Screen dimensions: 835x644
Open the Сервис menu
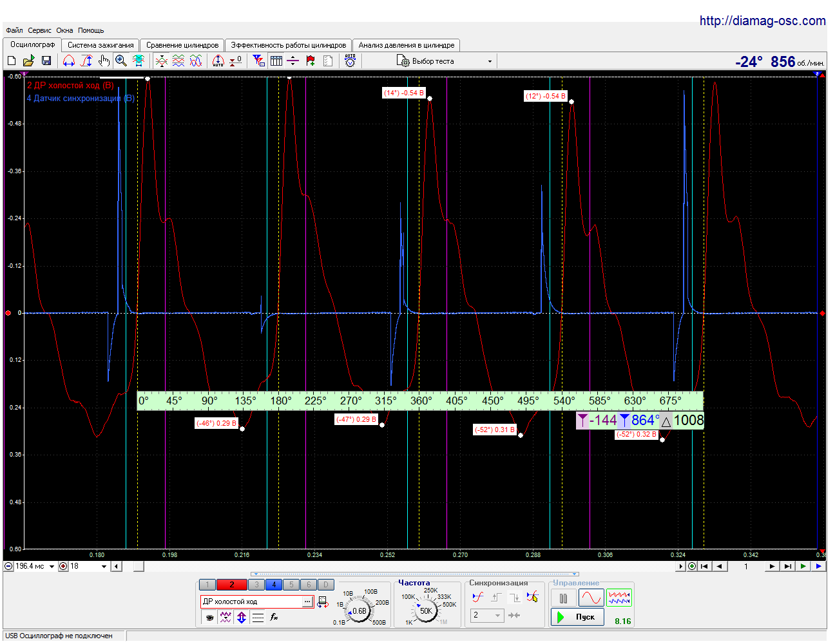coord(39,30)
